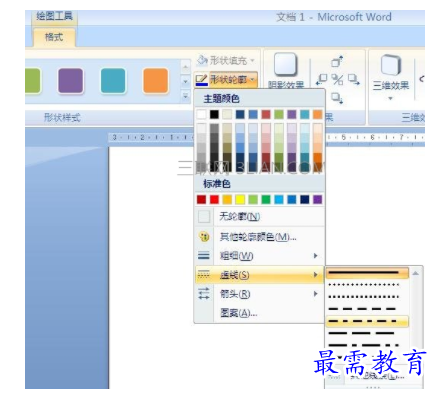Pick yellow in standard colors

click(240, 199)
